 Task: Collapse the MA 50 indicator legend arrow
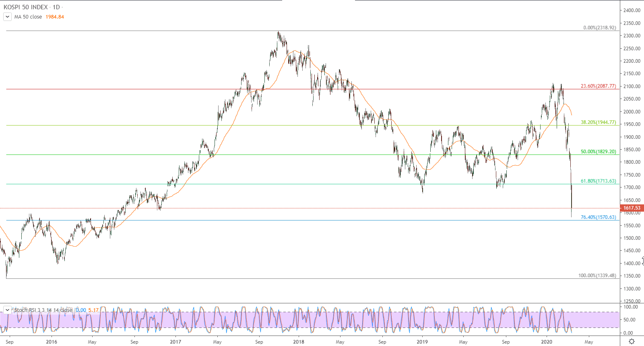tap(7, 17)
